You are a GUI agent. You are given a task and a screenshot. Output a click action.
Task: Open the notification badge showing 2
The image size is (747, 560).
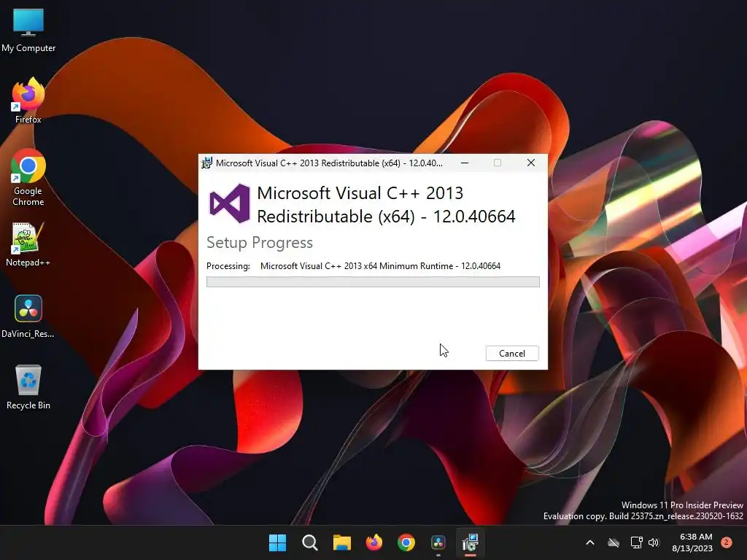(x=727, y=542)
